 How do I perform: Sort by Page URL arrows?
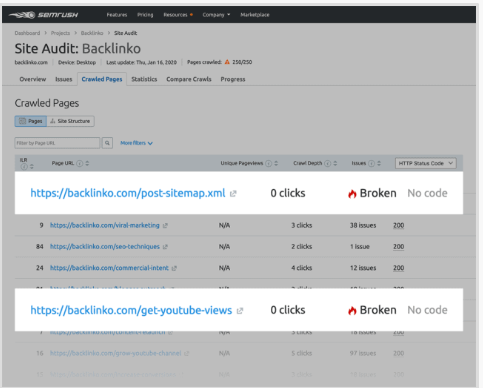(x=87, y=163)
